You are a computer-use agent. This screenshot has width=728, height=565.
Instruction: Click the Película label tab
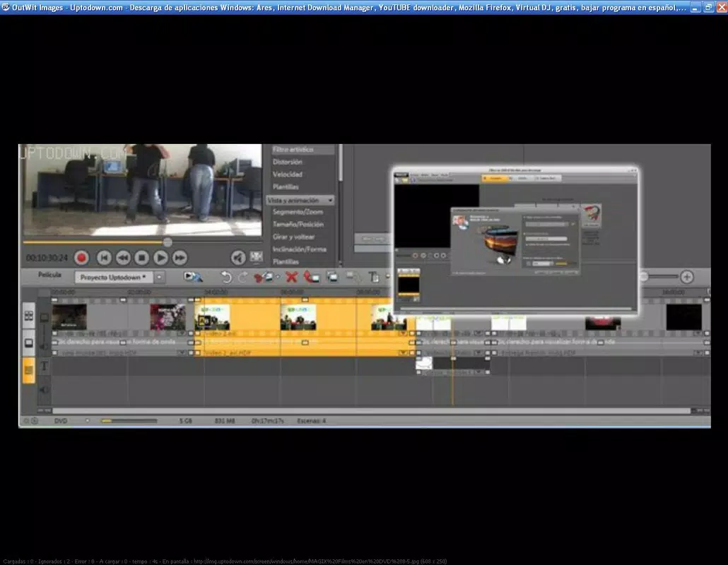(49, 275)
